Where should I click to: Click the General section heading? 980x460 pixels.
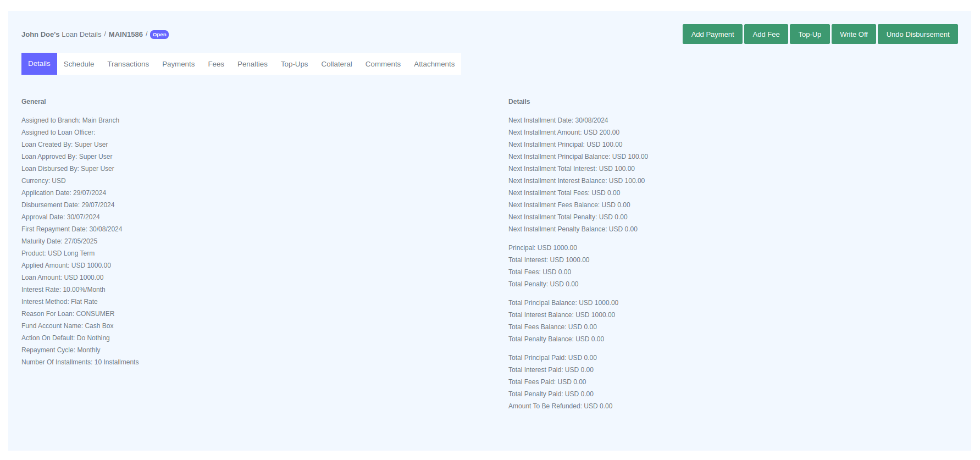[34, 102]
